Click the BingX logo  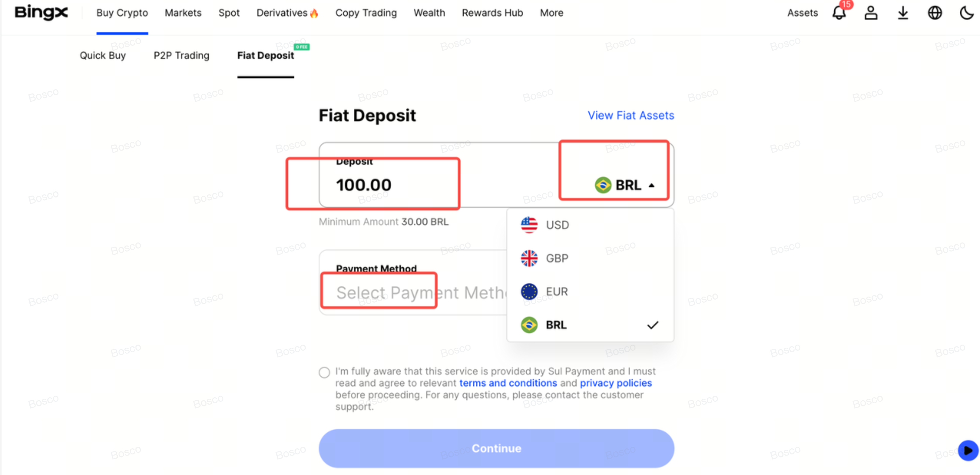point(41,13)
